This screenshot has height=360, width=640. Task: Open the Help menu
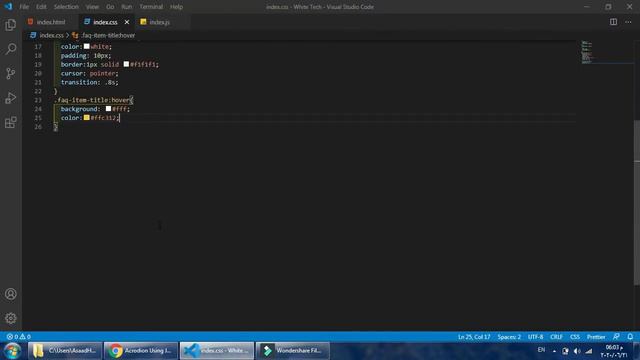176,7
